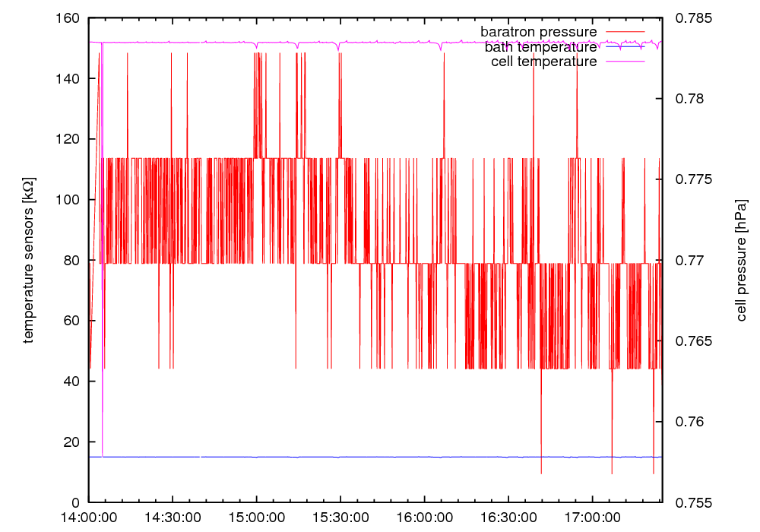
Task: Select the 'cell pressure [hPa]' axis title
Action: [x=741, y=260]
